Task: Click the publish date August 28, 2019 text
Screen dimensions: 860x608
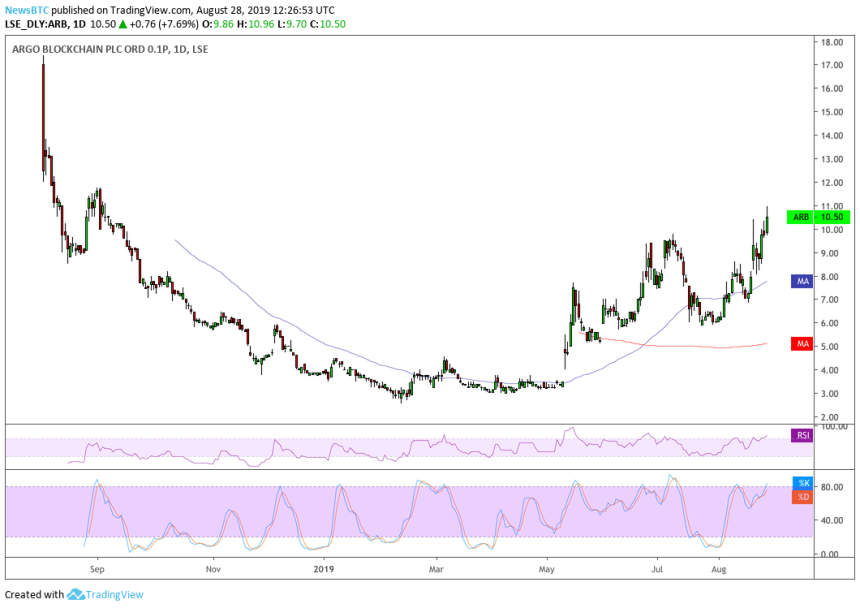Action: (235, 10)
